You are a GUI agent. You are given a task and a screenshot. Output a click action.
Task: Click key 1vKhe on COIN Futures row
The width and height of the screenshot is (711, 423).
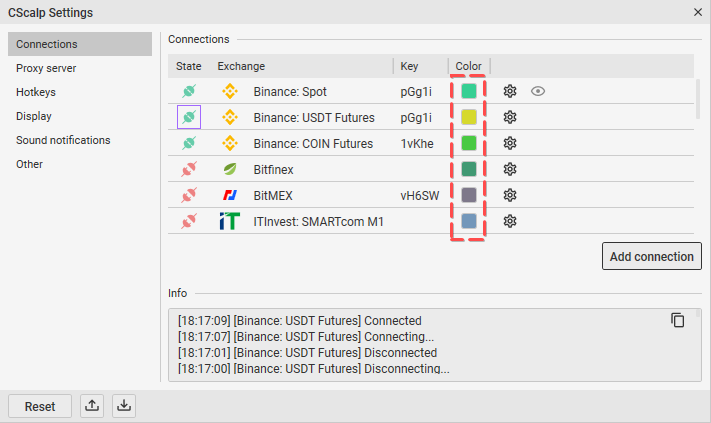tap(417, 144)
